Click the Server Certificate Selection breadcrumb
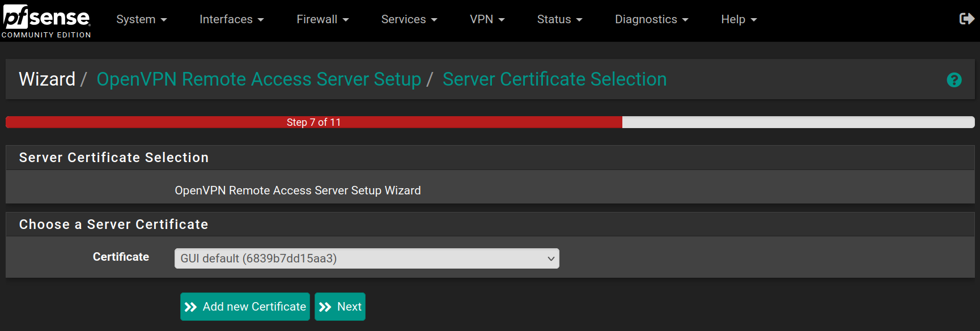Screen dimensions: 980x331 pos(554,79)
